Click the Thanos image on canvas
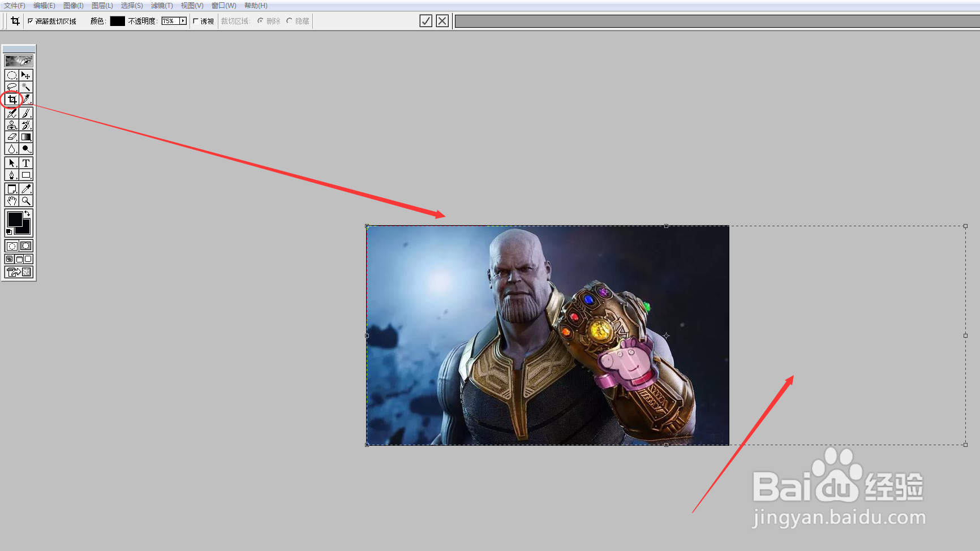 pos(548,335)
